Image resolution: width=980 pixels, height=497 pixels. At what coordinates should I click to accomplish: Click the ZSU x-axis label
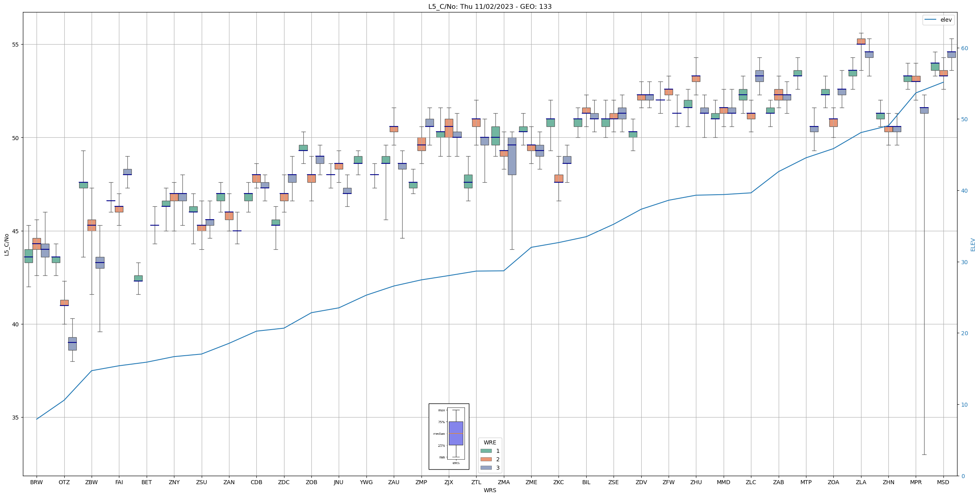click(x=201, y=482)
